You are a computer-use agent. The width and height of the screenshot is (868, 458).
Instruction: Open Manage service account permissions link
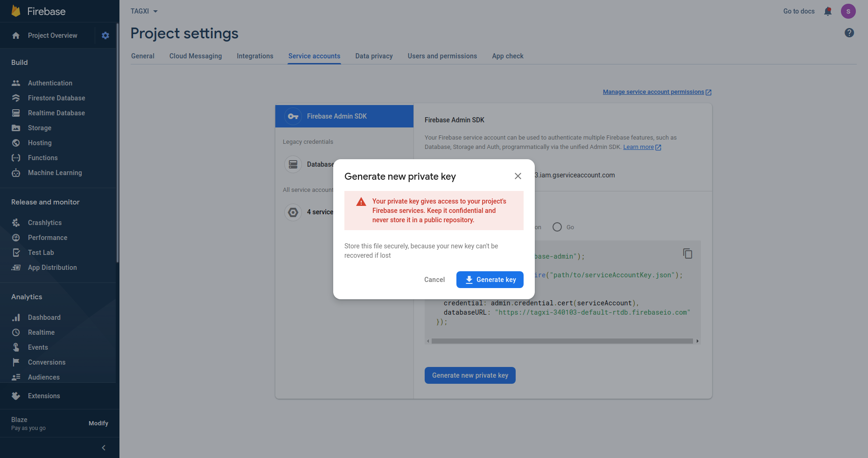pyautogui.click(x=653, y=92)
